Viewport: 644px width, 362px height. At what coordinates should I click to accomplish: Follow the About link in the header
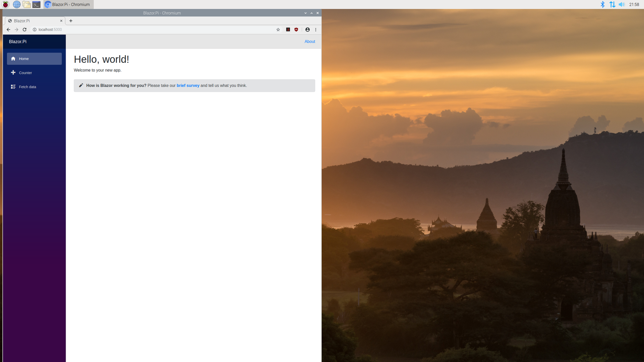(310, 42)
